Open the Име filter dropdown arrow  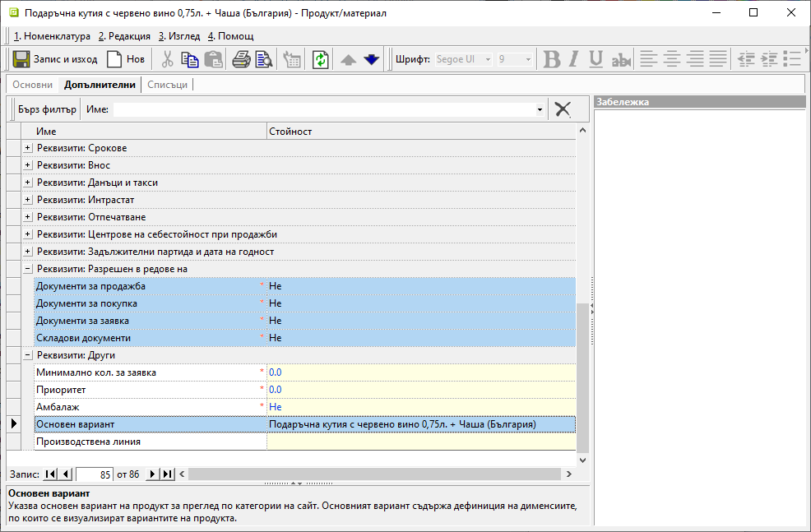540,109
